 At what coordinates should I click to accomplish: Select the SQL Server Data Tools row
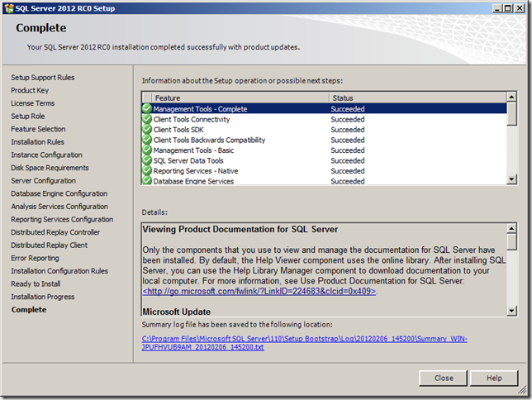pos(325,160)
